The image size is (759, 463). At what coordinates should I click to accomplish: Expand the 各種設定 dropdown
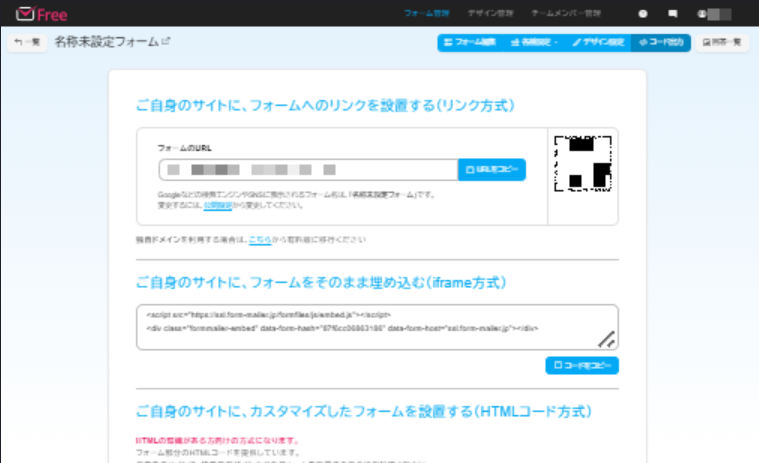point(532,43)
